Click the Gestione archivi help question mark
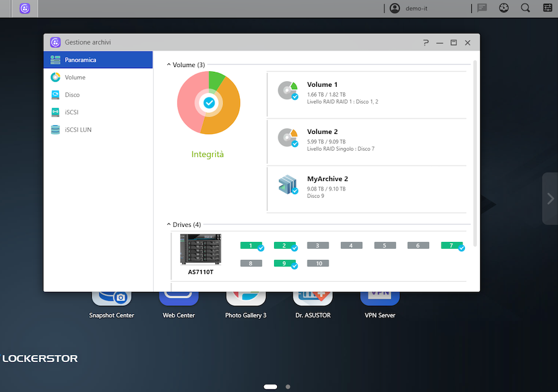The image size is (558, 392). (x=425, y=42)
